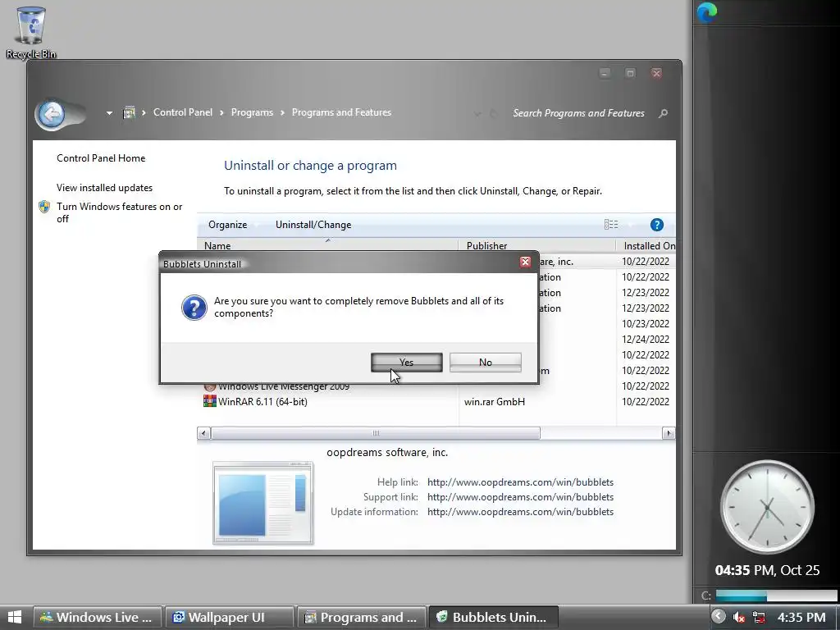Sort by the Publisher column header

click(537, 245)
